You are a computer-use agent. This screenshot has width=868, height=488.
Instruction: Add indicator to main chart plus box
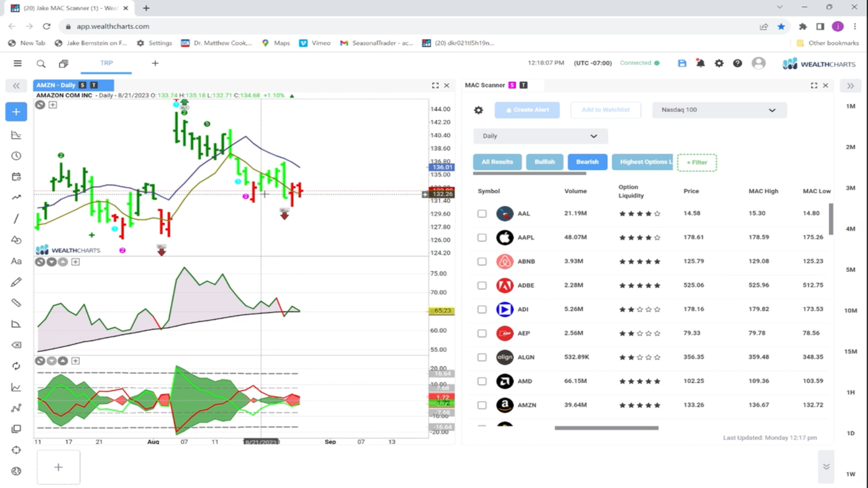click(x=53, y=105)
